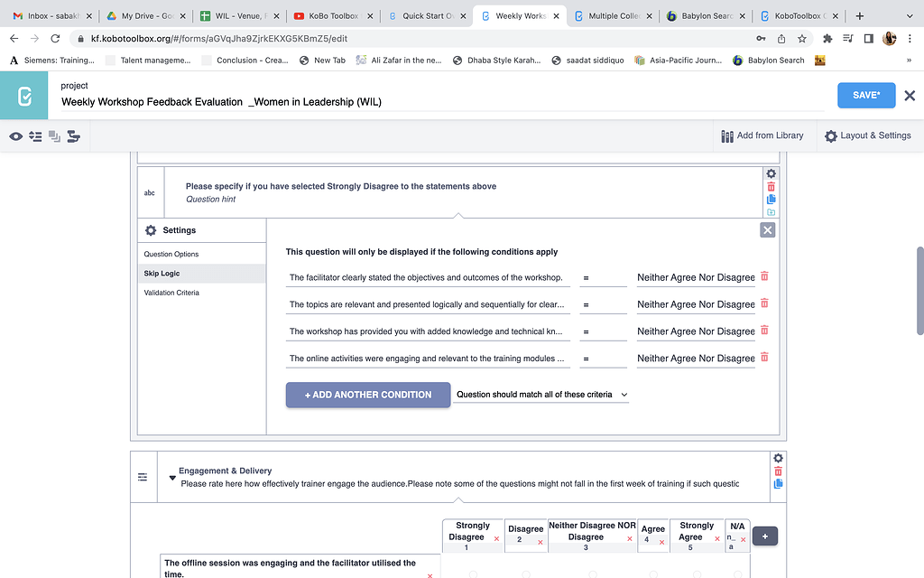
Task: Delete the question using the red trash icon
Action: point(771,186)
